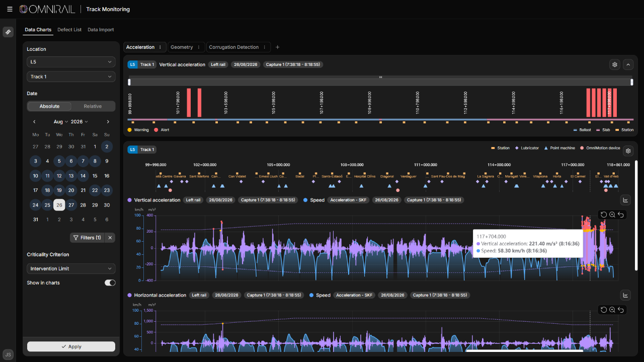The width and height of the screenshot is (644, 362).
Task: Click left handle of overview range slider
Action: click(129, 82)
